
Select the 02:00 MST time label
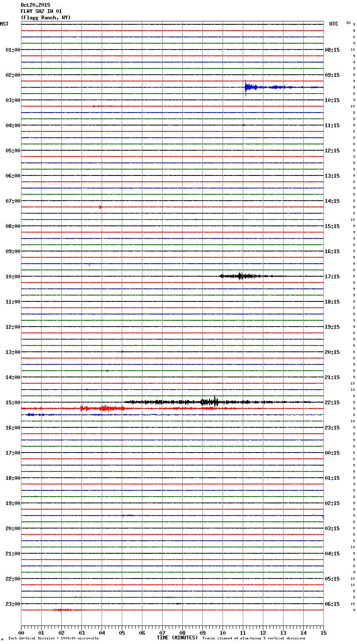(13, 75)
